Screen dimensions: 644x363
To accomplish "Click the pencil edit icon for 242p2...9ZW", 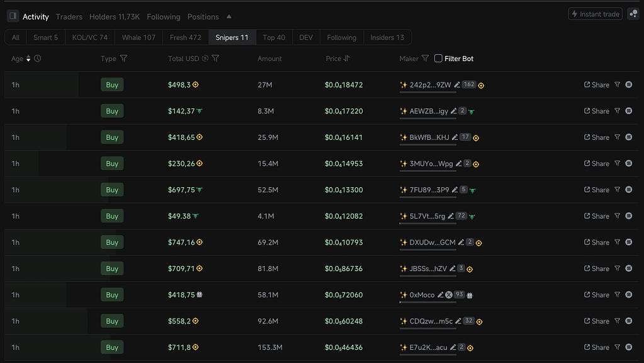I will pyautogui.click(x=456, y=84).
